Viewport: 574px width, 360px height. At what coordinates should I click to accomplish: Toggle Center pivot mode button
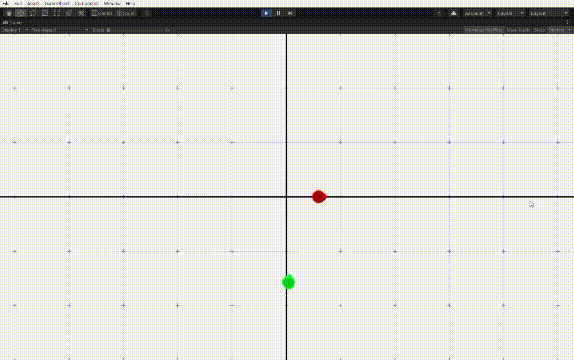102,13
